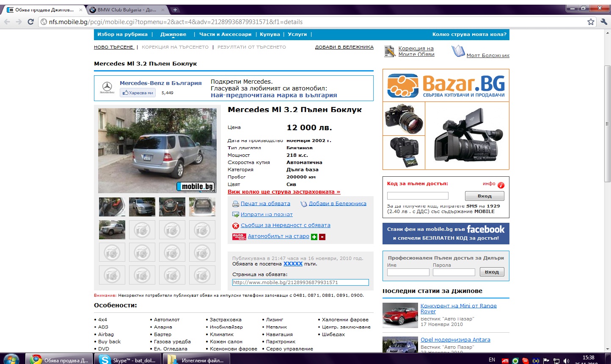Click the green plus icon
This screenshot has height=364, width=611.
click(314, 237)
